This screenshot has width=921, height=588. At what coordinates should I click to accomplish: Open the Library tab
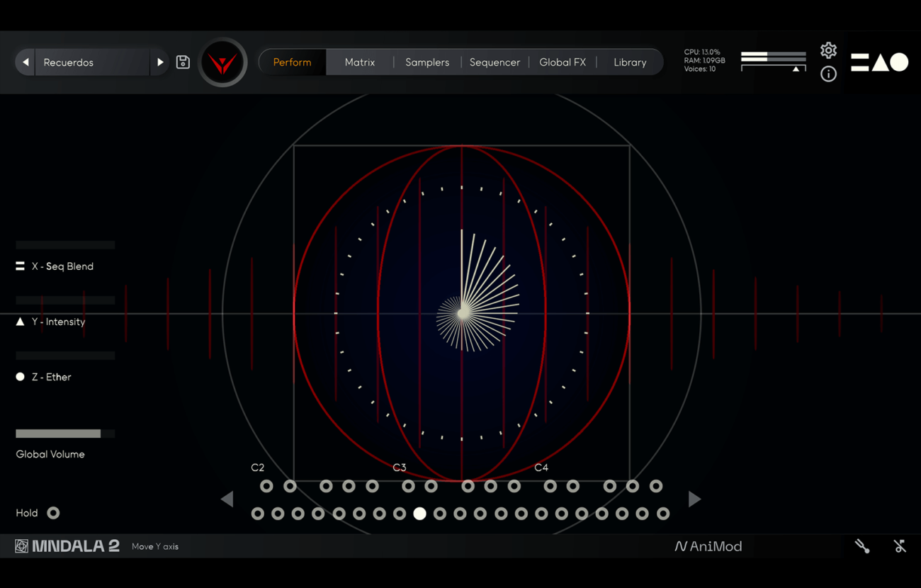629,62
